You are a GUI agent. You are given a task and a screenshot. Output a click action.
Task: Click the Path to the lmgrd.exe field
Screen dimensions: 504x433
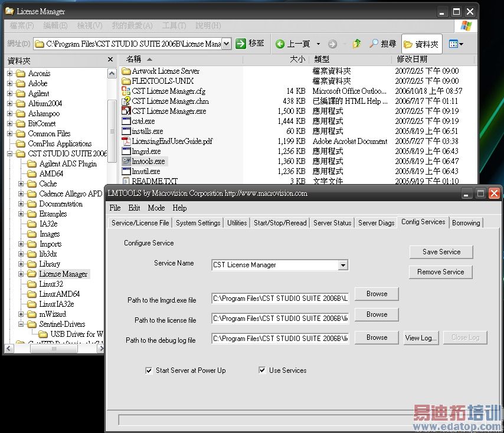[280, 298]
